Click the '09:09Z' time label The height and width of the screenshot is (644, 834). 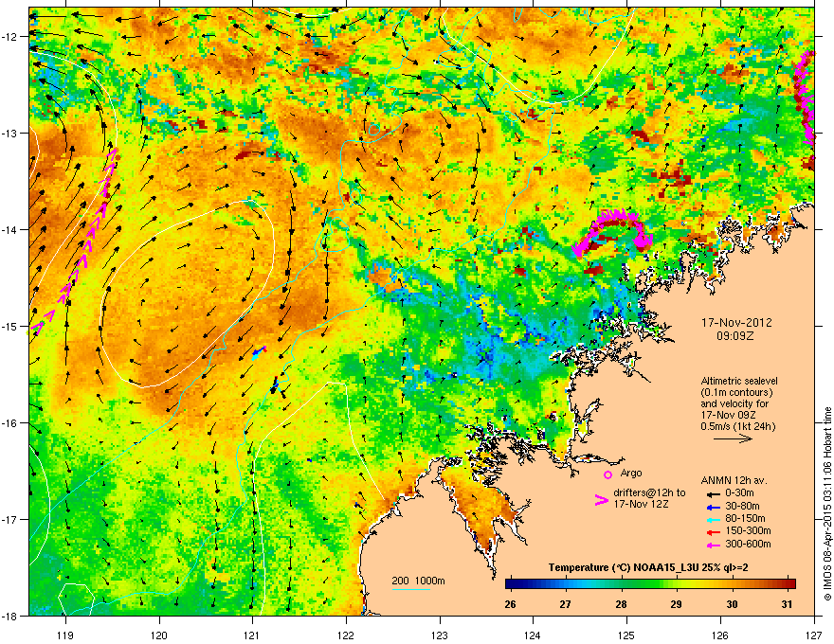pos(734,336)
